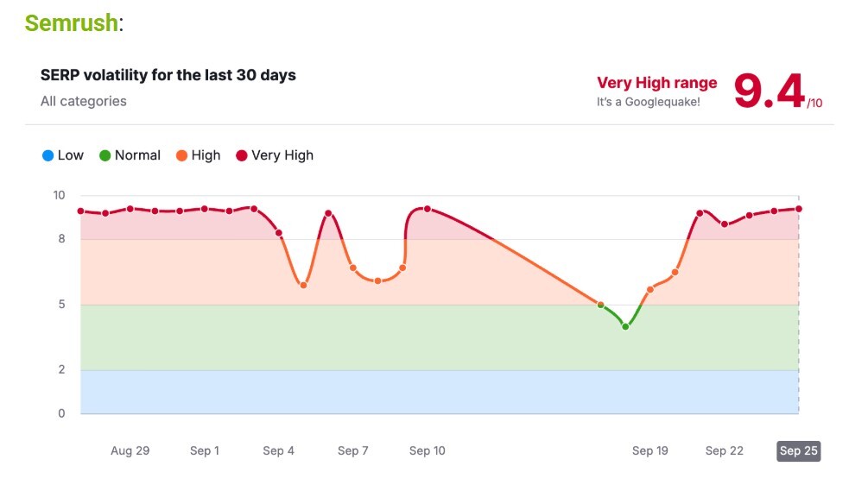Click the Semrush heading link
Screen dimensions: 868x485
[x=71, y=23]
